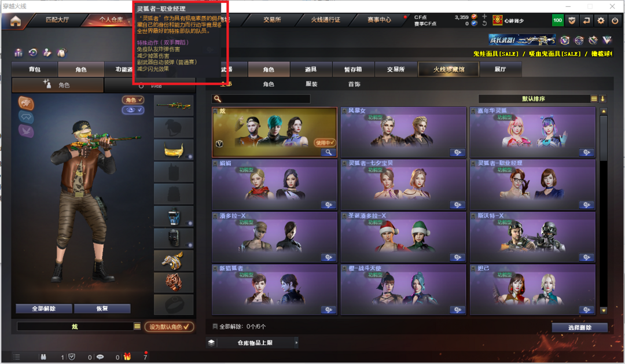The image size is (625, 364).
Task: Select the sniper rifle weapon slot
Action: pos(174,106)
